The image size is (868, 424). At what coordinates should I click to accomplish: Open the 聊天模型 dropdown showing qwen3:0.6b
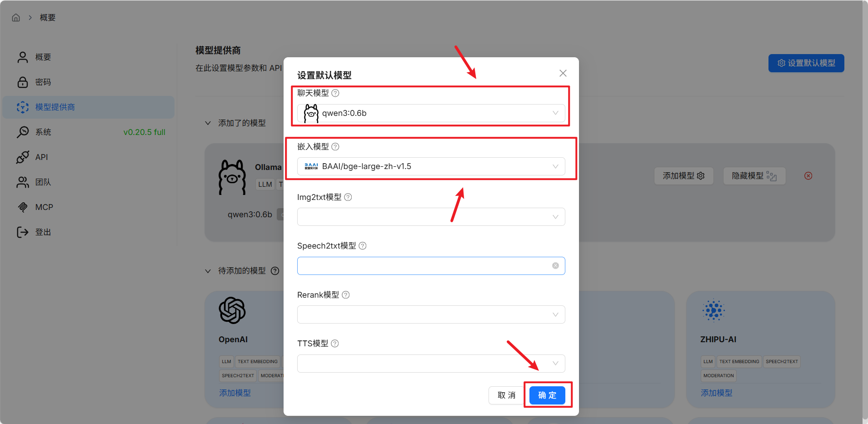click(x=431, y=113)
